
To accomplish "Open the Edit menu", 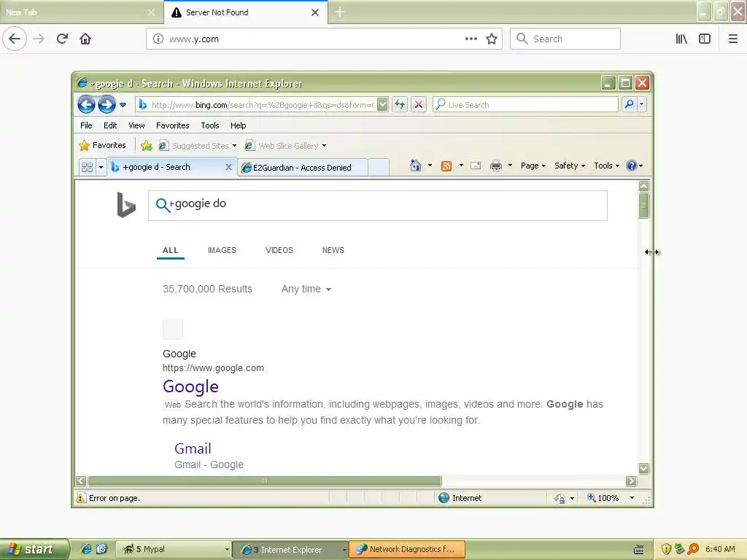I will tap(110, 125).
